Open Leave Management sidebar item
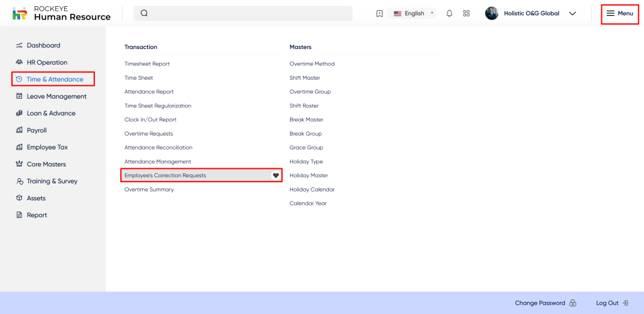 [x=56, y=97]
